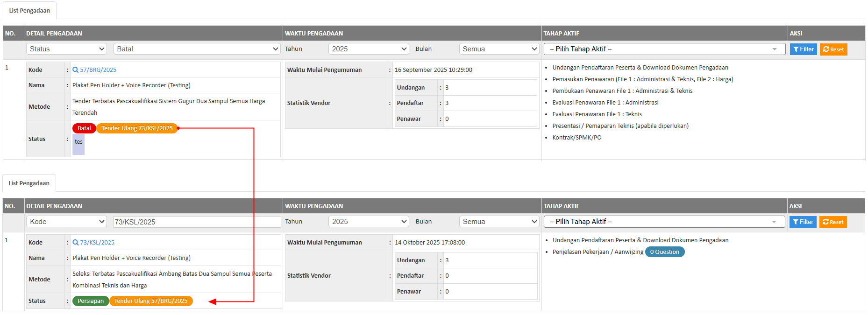Click the Tender Ulang 57/BRG/2025 badge

point(151,301)
